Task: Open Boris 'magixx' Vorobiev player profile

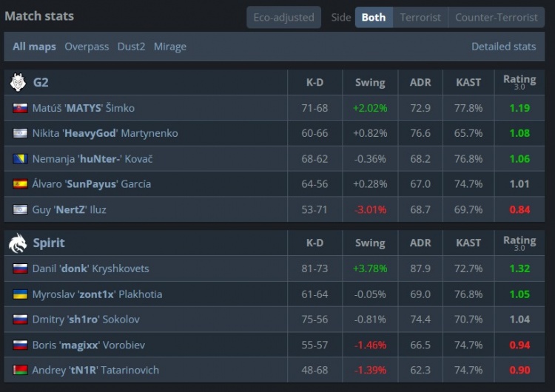Action: 89,345
